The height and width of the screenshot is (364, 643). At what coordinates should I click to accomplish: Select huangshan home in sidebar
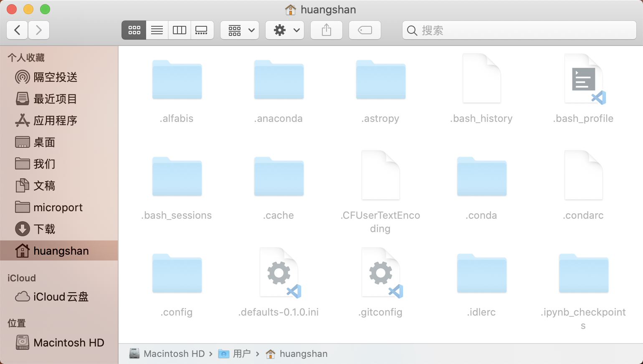pos(59,250)
